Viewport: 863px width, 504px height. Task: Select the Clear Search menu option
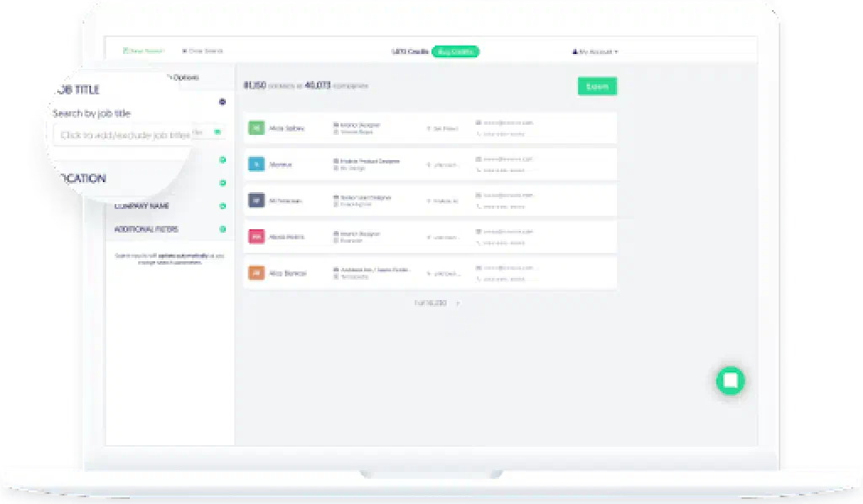202,51
